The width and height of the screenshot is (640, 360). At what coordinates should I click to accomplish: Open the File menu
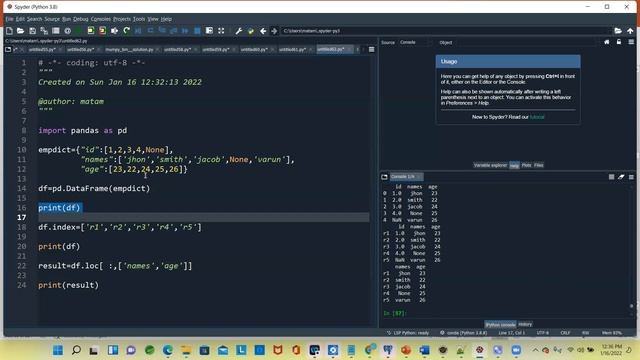coord(9,19)
